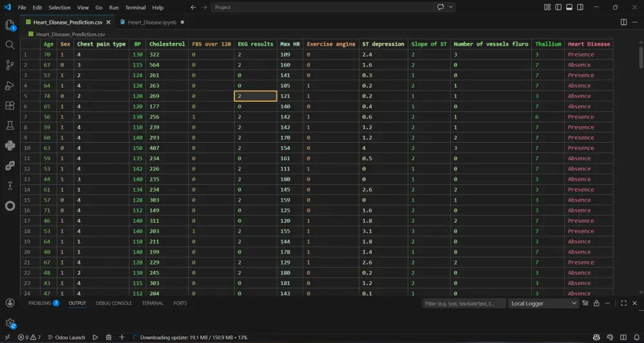Open the Help menu
The image size is (644, 343).
point(158,7)
